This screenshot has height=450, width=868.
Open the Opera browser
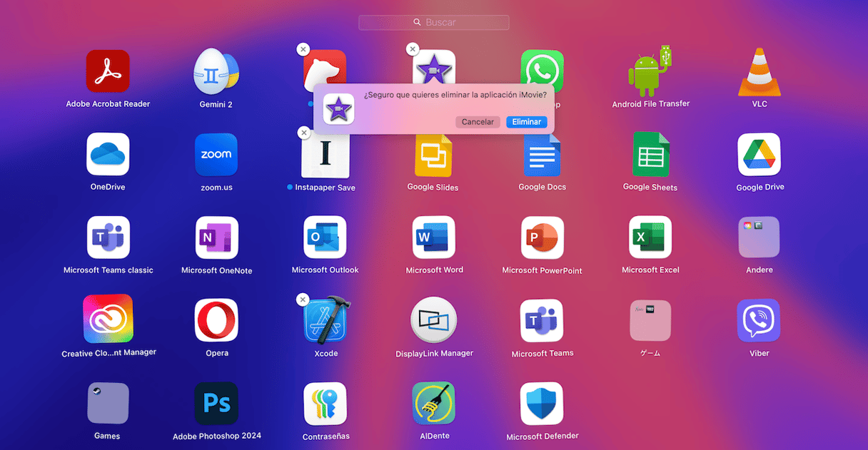coord(216,320)
